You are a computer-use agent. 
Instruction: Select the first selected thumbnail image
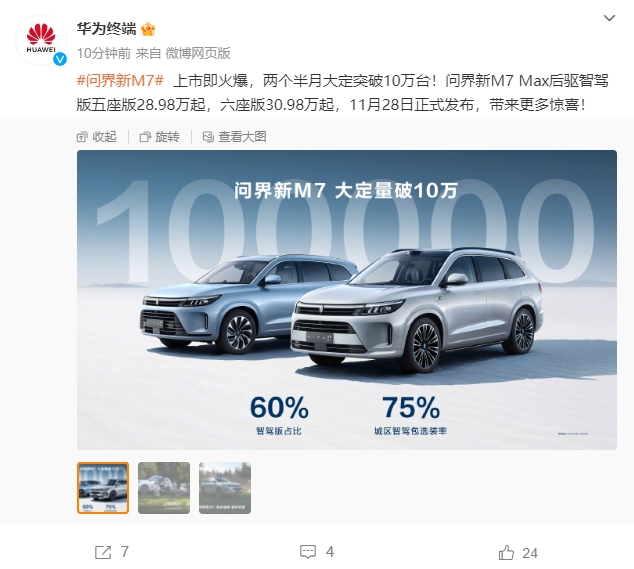103,488
